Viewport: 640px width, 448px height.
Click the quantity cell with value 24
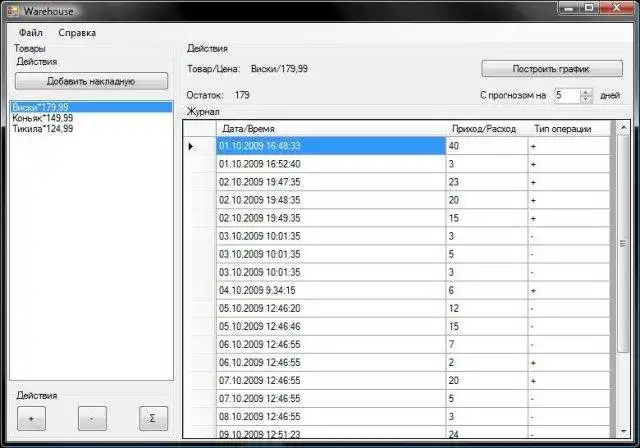pos(487,432)
